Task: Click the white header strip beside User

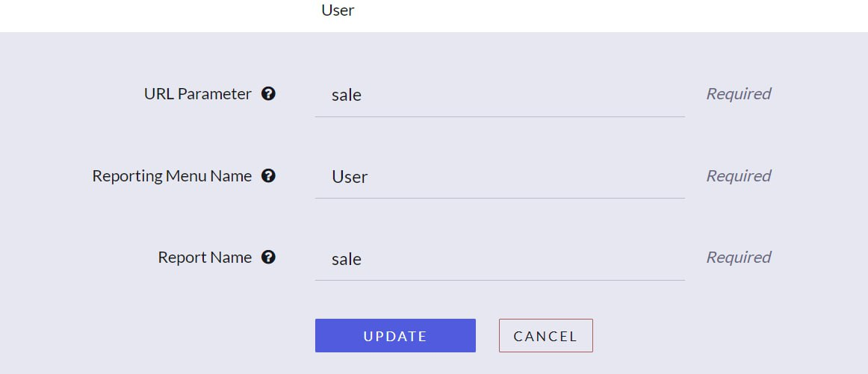Action: point(609,16)
